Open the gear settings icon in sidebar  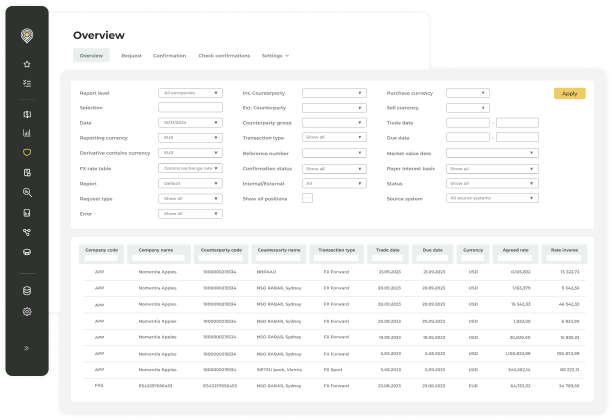(27, 311)
